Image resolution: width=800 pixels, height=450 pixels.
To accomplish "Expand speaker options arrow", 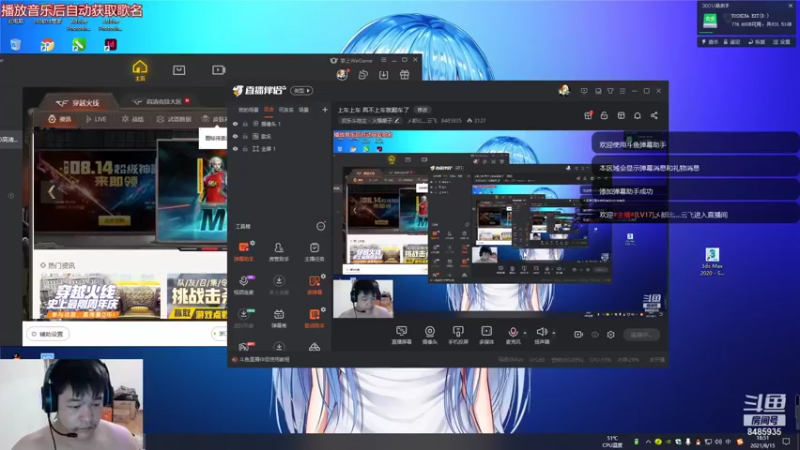I will coord(554,334).
